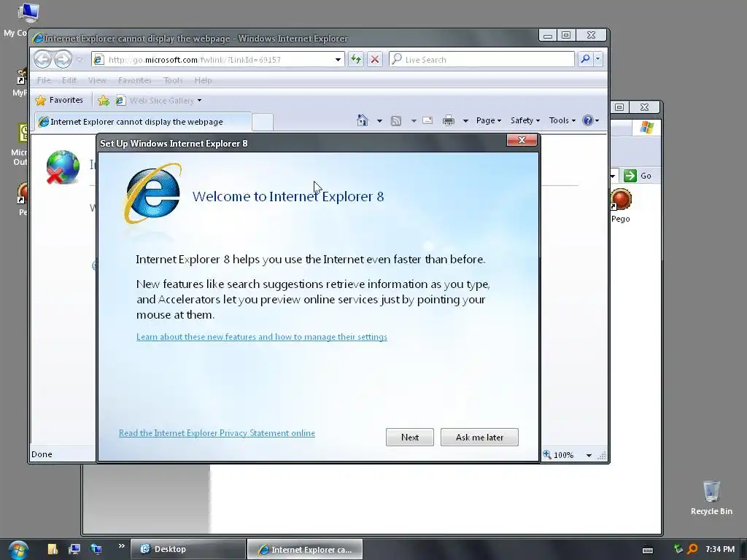Click the folder quick launch icon
Viewport: 747px width, 560px height.
point(53,549)
